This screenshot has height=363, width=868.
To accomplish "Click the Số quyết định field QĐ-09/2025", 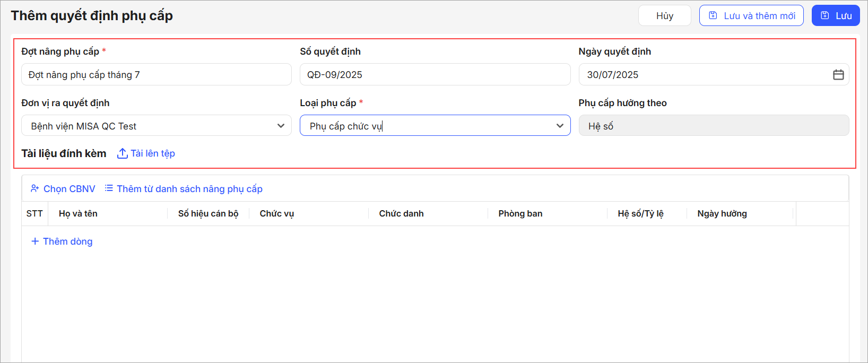I will (435, 74).
